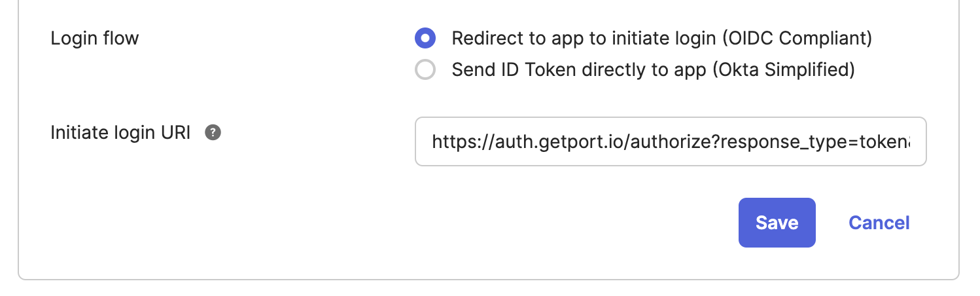980x296 pixels.
Task: Select the Redirect to app radio button
Action: click(x=425, y=39)
